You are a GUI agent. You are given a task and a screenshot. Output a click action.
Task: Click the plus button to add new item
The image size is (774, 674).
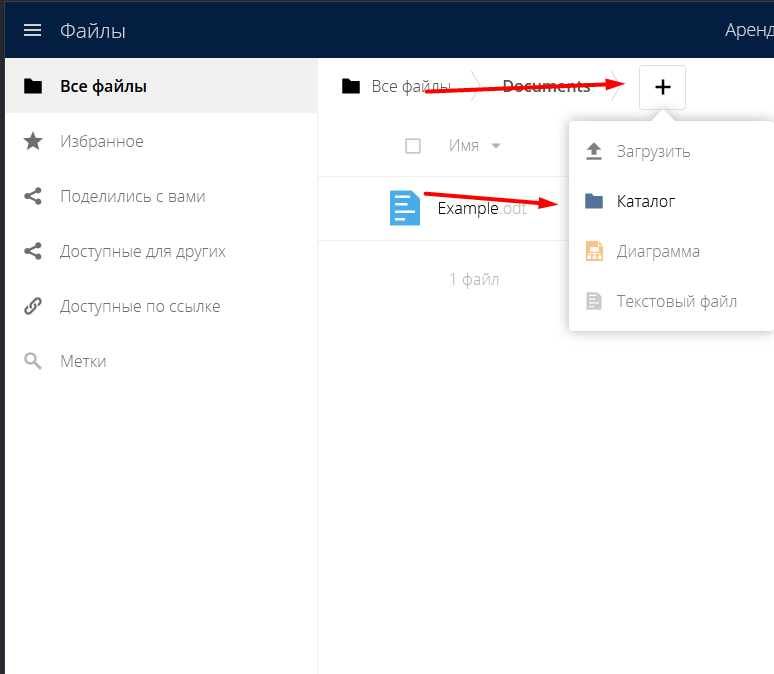coord(662,87)
